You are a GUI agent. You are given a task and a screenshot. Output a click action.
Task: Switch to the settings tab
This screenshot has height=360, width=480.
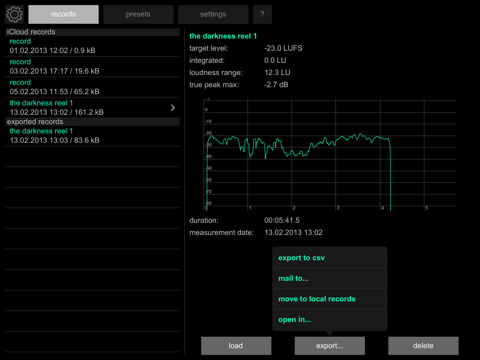(213, 14)
